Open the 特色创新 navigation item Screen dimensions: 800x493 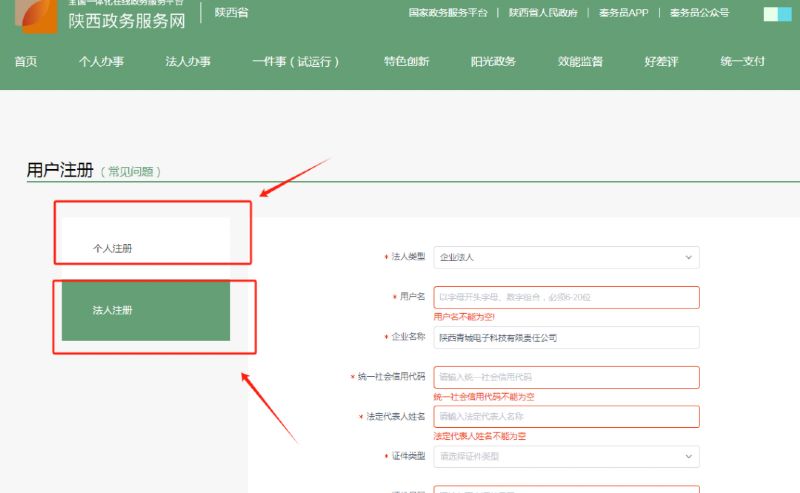pos(406,62)
